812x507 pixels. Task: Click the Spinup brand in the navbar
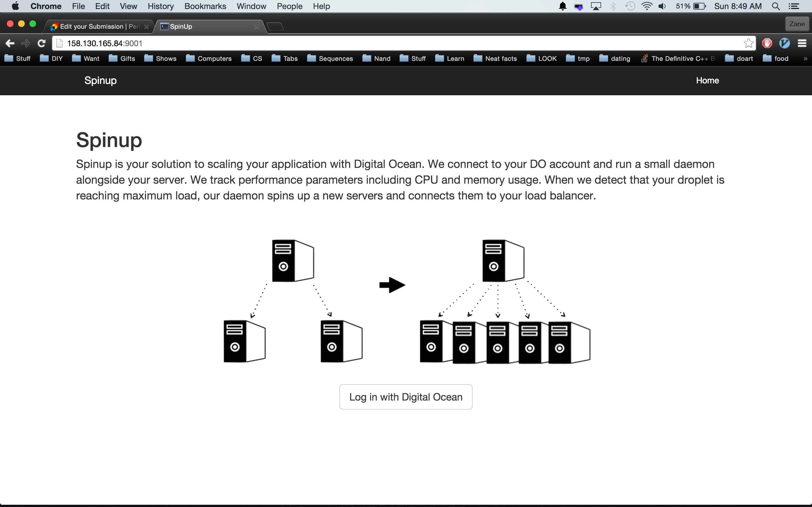[x=100, y=81]
